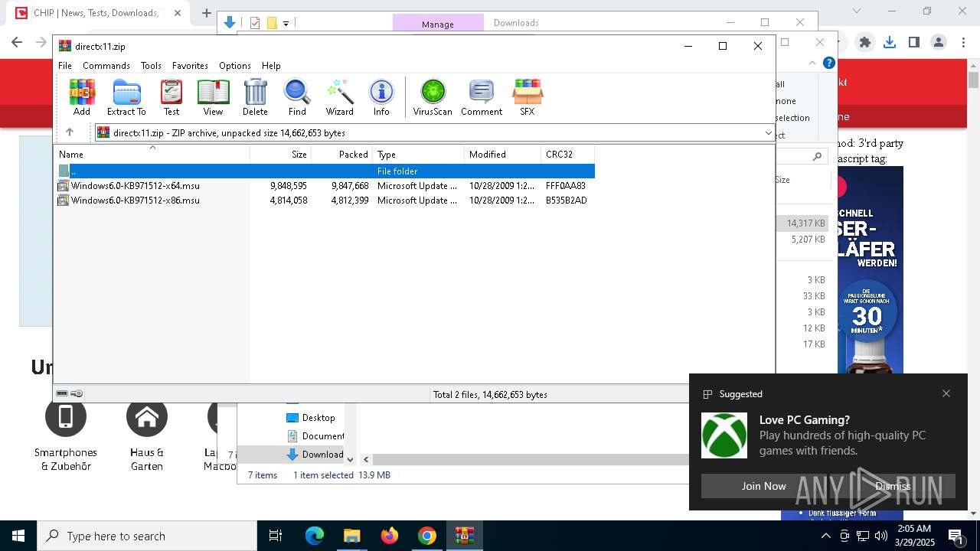Sort by Type column header

coord(418,155)
